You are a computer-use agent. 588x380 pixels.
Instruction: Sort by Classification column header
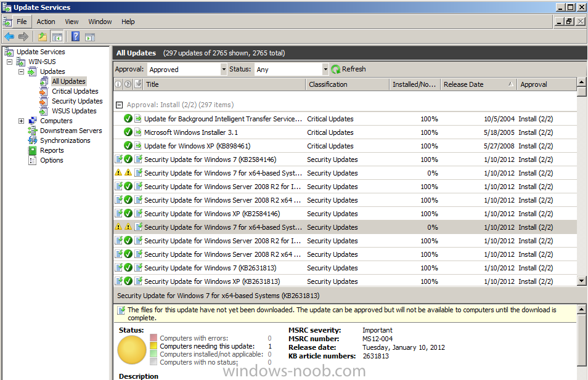point(347,84)
